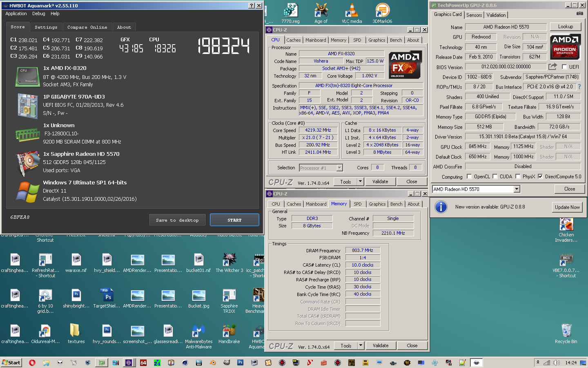This screenshot has height=368, width=588.
Task: Click the Save to desktop button
Action: pos(177,220)
